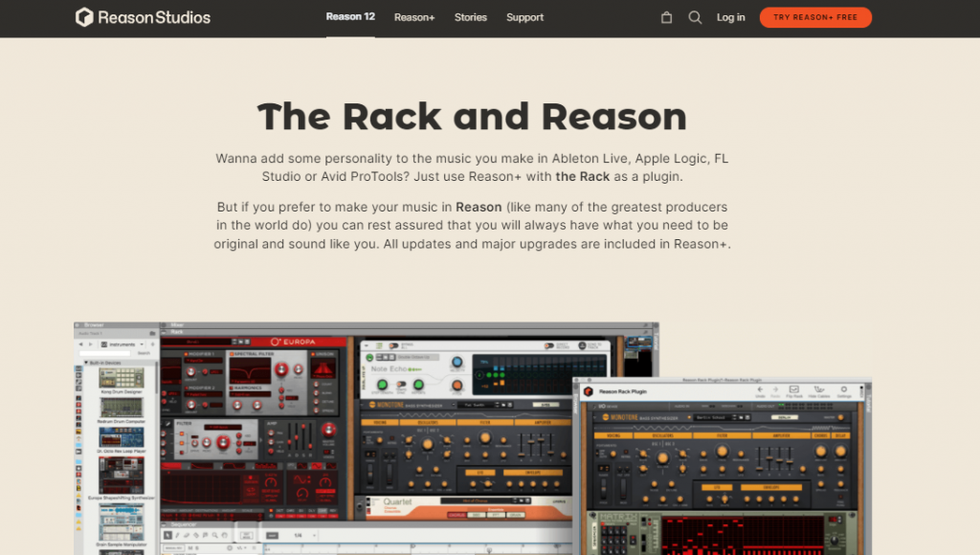Click the Log in link
The width and height of the screenshot is (980, 555).
[730, 17]
